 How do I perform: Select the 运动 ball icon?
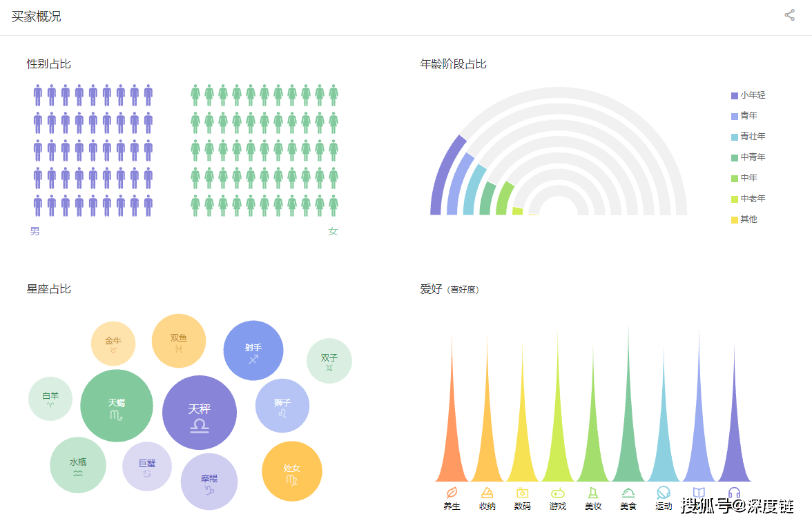click(x=664, y=493)
